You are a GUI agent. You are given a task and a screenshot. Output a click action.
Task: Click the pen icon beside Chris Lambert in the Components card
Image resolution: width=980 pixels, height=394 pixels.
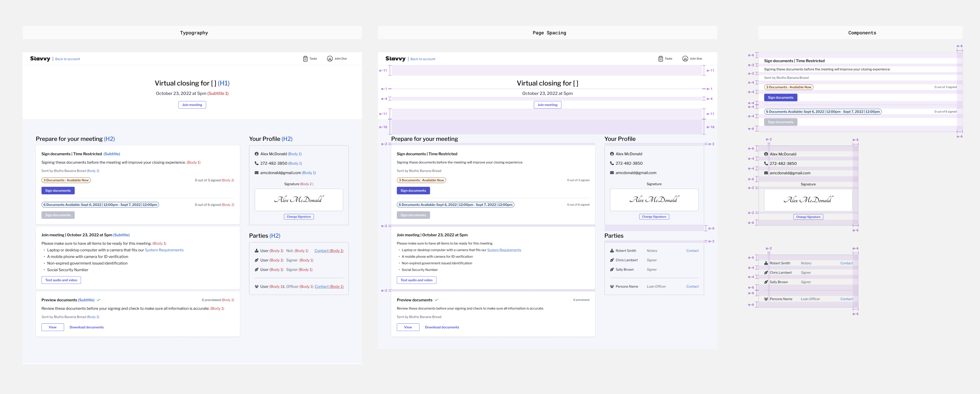tap(766, 273)
